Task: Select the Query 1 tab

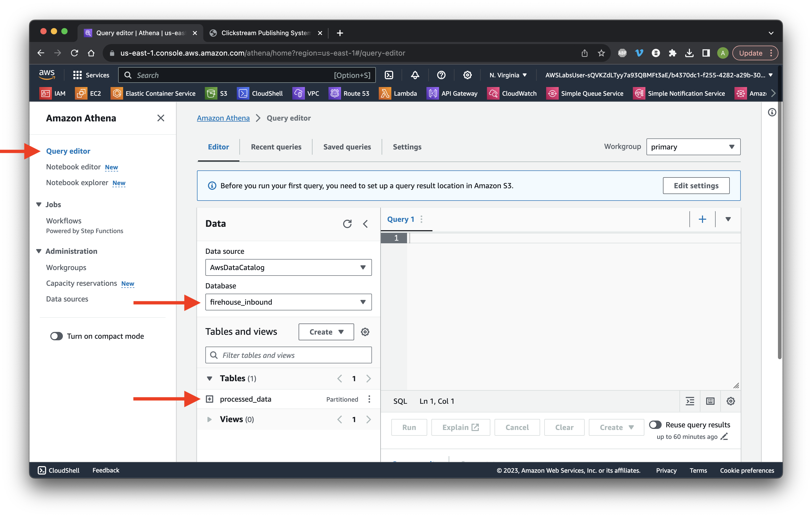Action: tap(400, 219)
